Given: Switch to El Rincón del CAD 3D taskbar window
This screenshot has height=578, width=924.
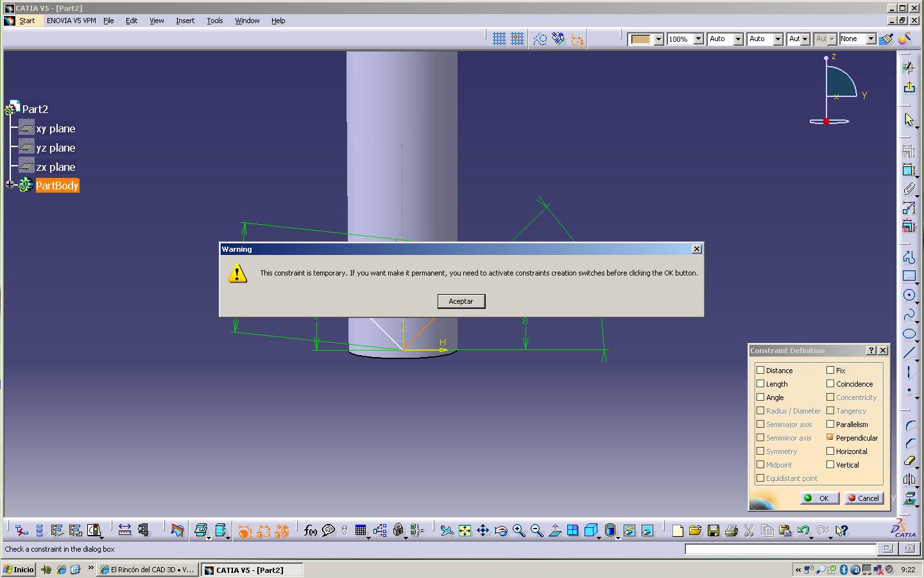Looking at the screenshot, I should click(148, 570).
